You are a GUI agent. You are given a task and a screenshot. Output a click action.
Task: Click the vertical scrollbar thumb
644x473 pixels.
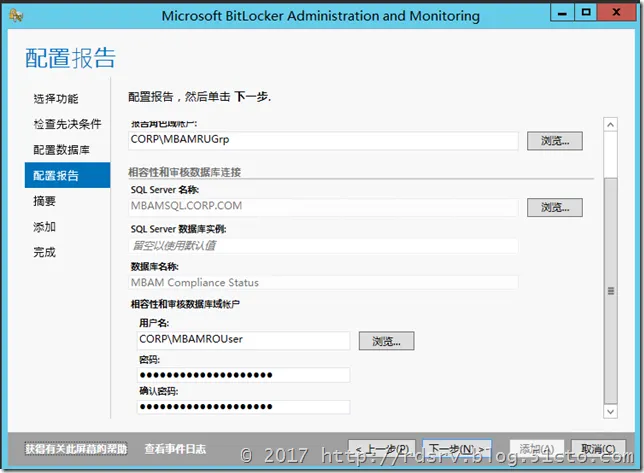click(x=610, y=291)
